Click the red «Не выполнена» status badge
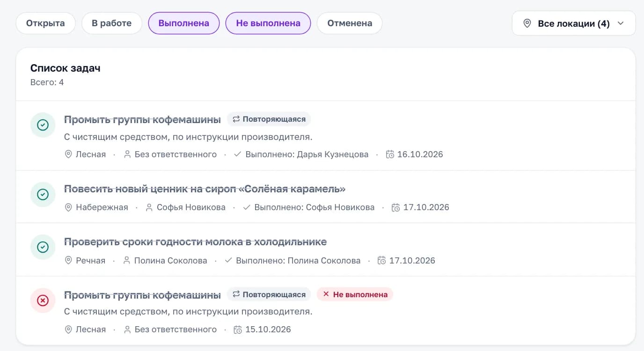The image size is (644, 351). [355, 294]
